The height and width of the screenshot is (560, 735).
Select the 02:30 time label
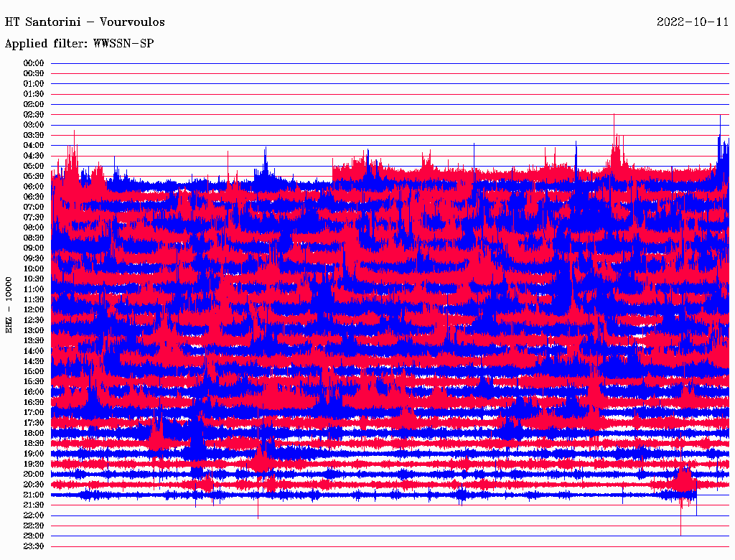point(34,114)
